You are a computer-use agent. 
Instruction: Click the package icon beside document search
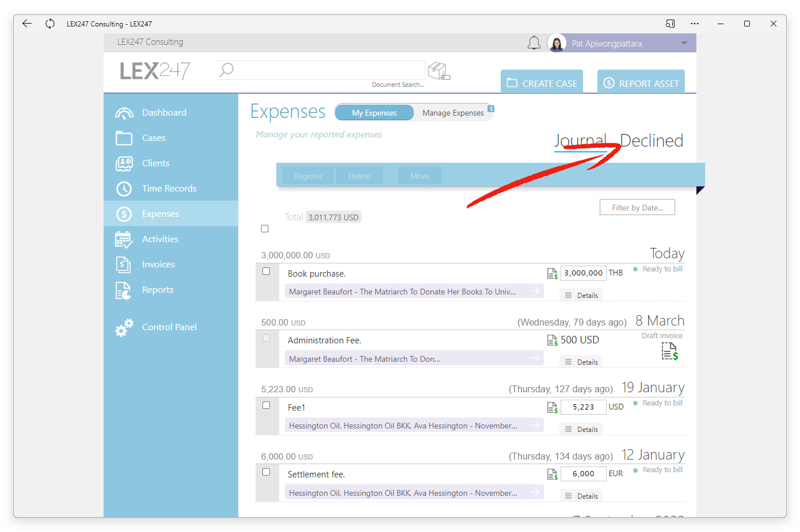pos(439,71)
